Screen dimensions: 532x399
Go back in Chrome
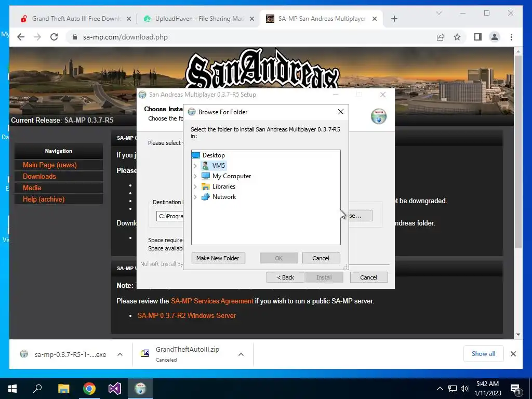(21, 37)
